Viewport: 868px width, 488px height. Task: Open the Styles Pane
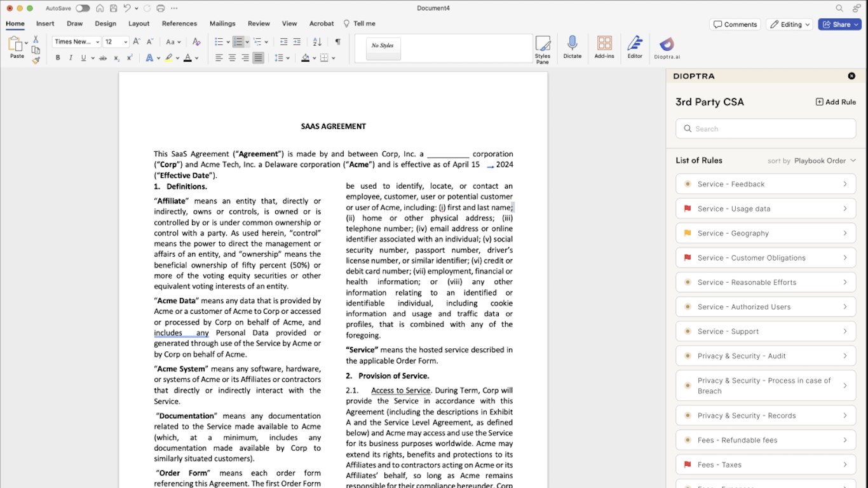pyautogui.click(x=543, y=50)
